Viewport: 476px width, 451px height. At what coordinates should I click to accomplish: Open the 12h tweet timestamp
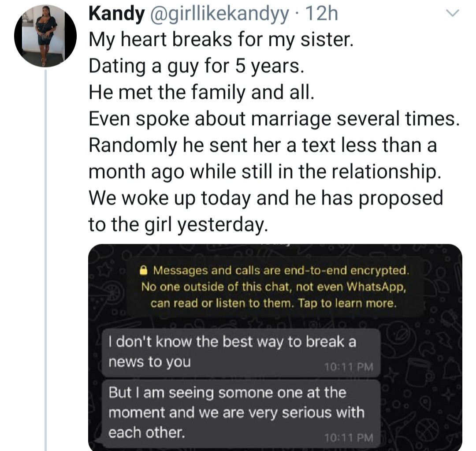(321, 14)
